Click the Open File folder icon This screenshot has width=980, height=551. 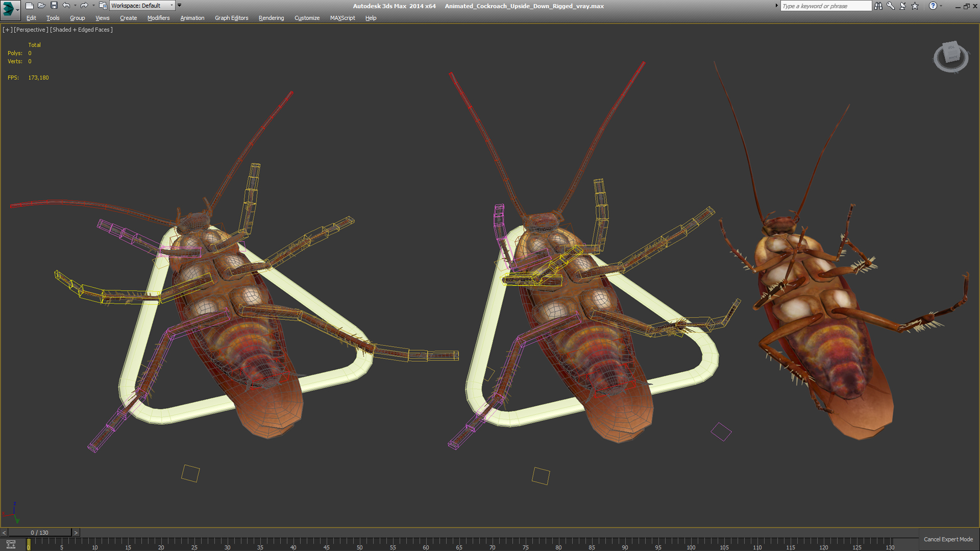[42, 6]
